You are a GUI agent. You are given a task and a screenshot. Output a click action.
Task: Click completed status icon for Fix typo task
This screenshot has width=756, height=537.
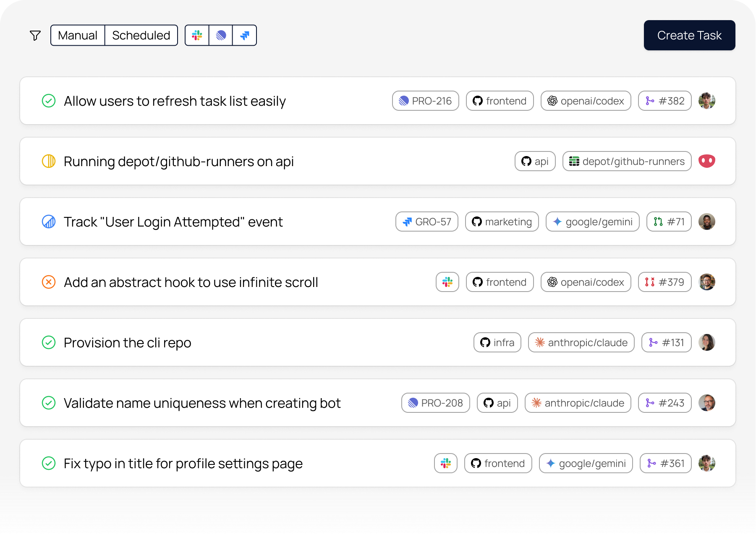point(49,463)
